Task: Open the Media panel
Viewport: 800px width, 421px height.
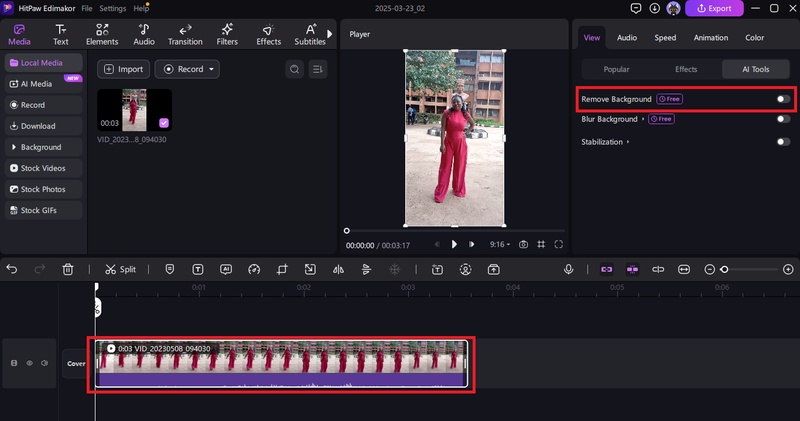Action: 19,35
